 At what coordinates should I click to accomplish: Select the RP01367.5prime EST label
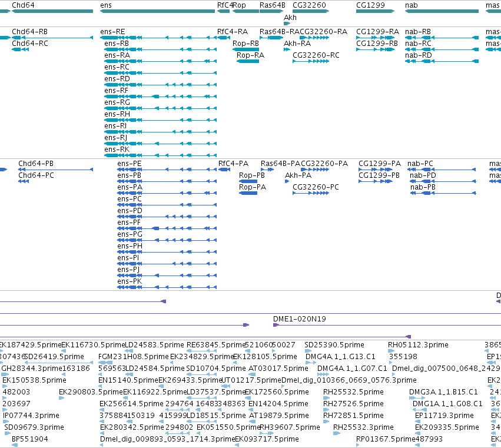[386, 439]
